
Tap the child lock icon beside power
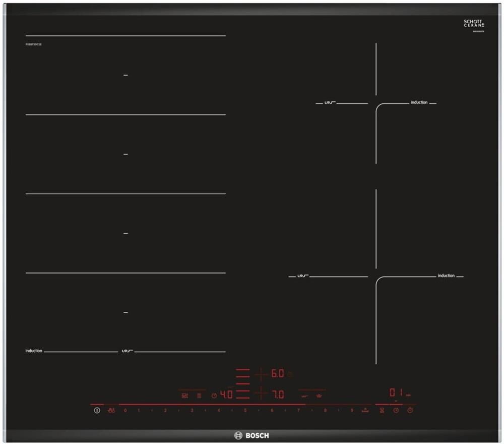tap(111, 410)
